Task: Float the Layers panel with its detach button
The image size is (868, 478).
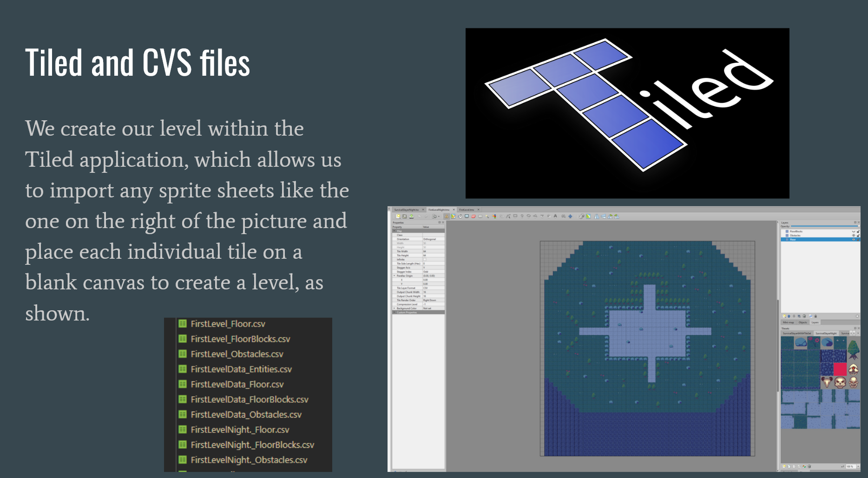Action: [855, 223]
